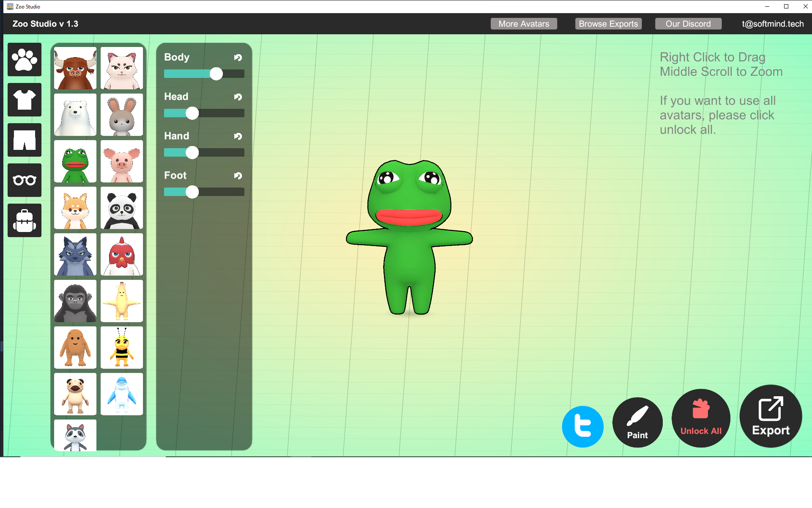Open the Our Discord link

tap(688, 24)
